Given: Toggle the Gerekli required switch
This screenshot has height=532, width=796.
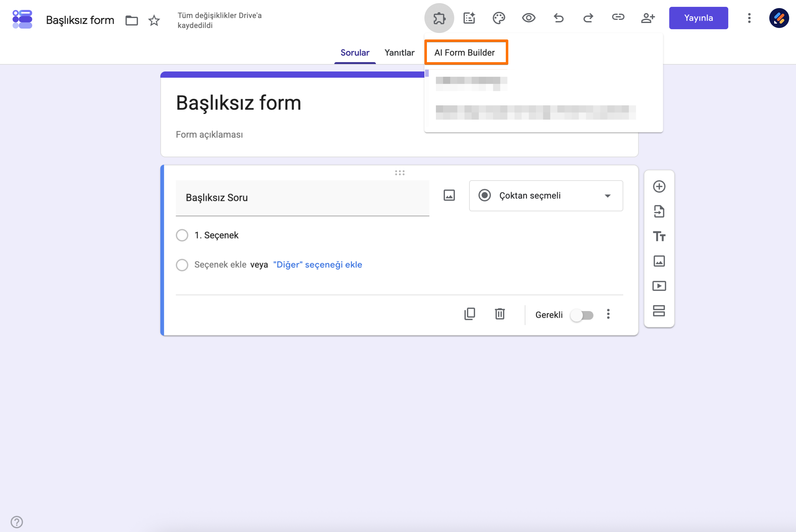Looking at the screenshot, I should coord(581,315).
